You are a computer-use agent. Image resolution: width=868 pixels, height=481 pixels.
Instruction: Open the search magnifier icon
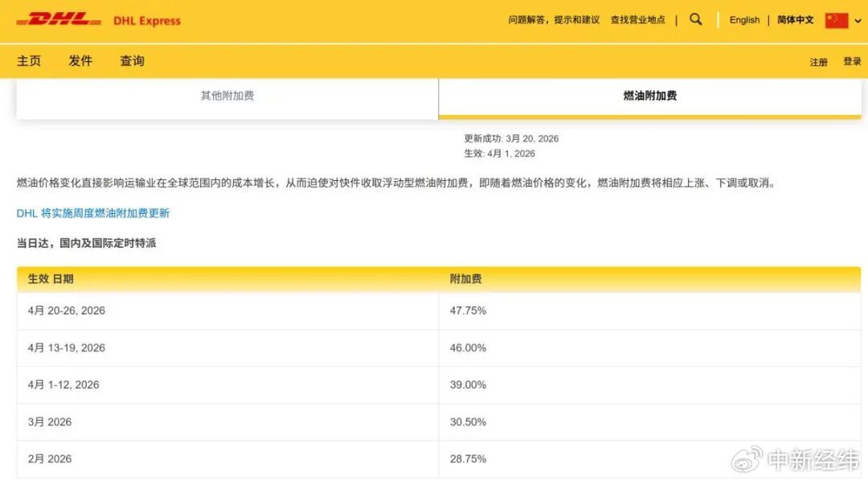pyautogui.click(x=696, y=19)
